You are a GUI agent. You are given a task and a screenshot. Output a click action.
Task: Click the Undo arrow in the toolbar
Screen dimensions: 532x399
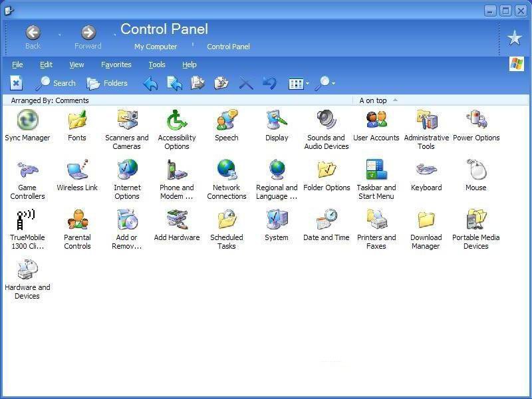click(x=269, y=83)
